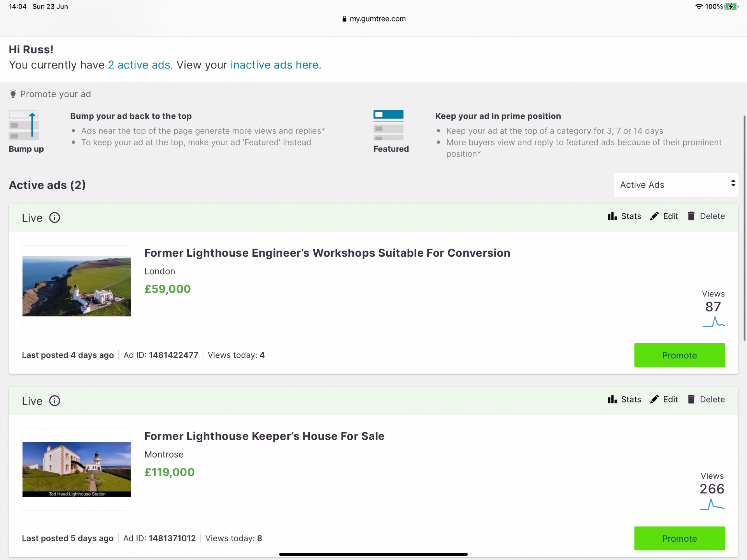Promote the Engineer's Workshops ad
Image resolution: width=747 pixels, height=560 pixels.
point(679,355)
